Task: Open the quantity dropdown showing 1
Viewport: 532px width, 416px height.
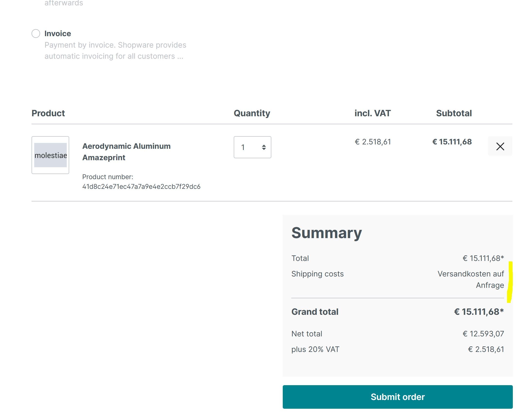Action: (x=252, y=147)
